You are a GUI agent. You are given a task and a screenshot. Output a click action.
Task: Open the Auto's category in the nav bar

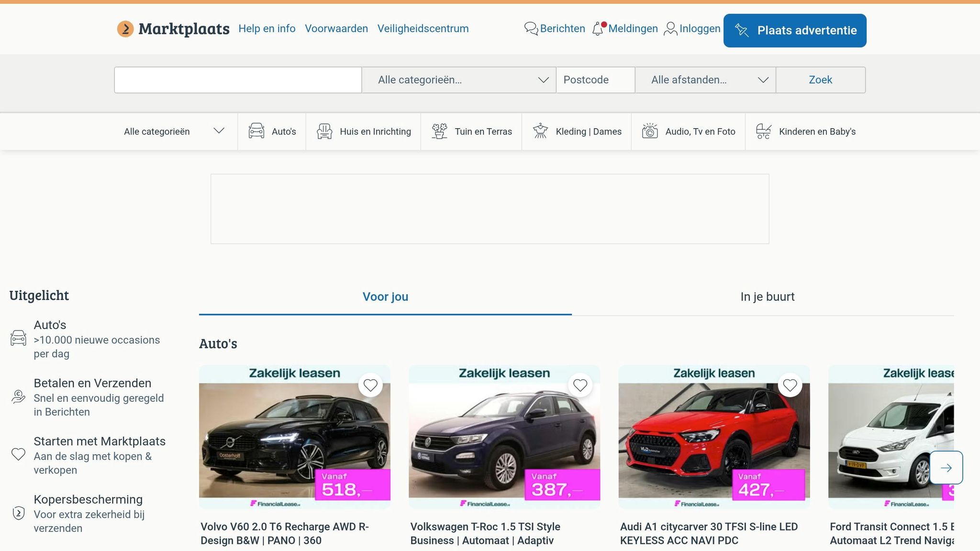point(272,132)
